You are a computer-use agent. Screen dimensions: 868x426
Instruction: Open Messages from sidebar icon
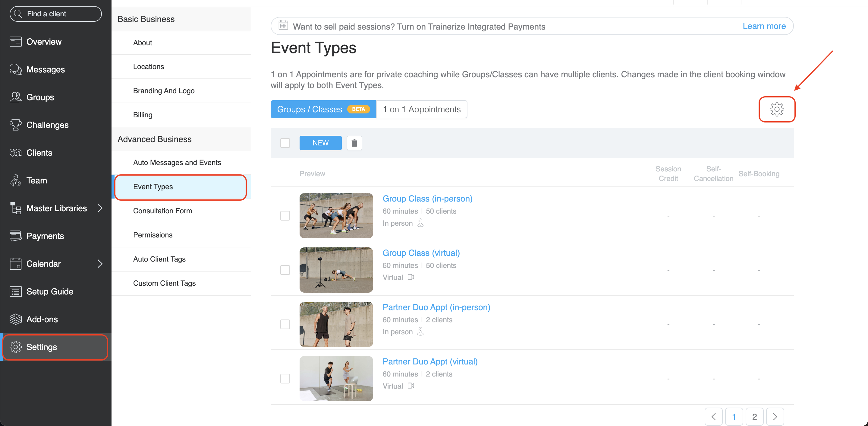click(15, 69)
